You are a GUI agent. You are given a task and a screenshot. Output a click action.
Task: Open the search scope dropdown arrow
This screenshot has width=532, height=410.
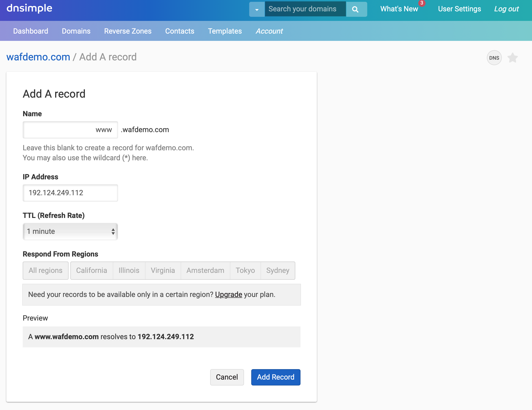257,9
